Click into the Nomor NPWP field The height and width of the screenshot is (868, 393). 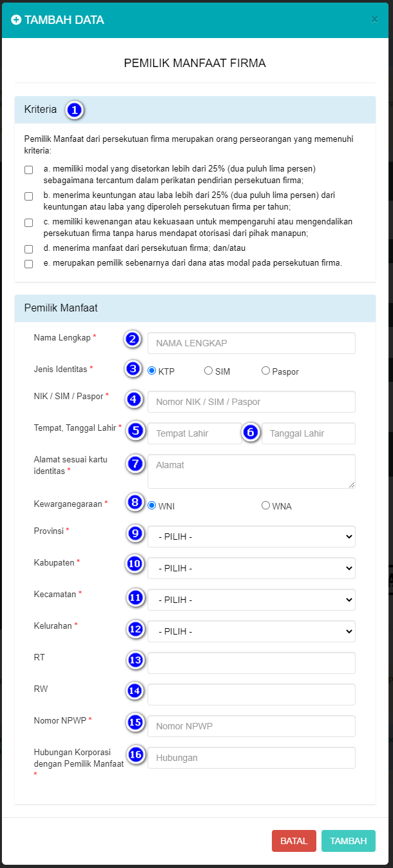251,726
